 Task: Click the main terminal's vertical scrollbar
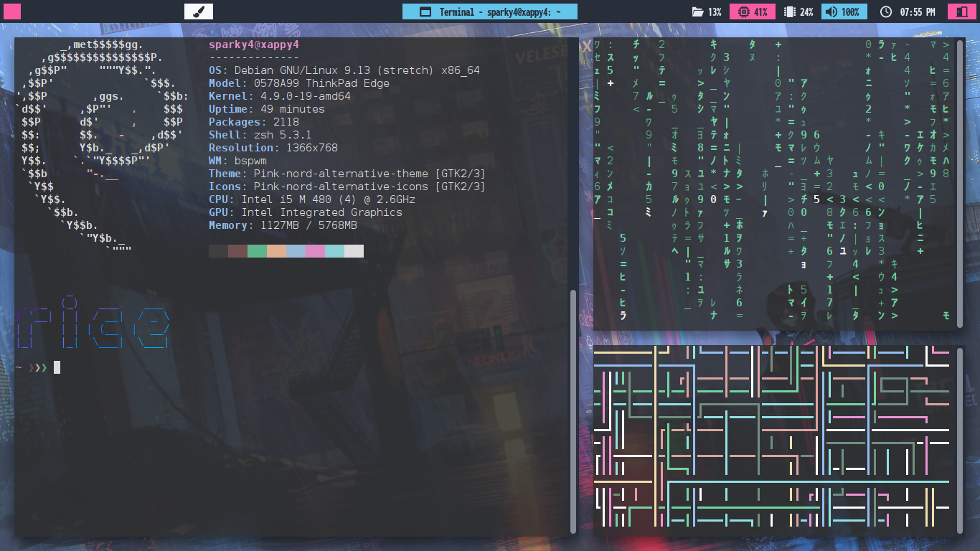573,411
